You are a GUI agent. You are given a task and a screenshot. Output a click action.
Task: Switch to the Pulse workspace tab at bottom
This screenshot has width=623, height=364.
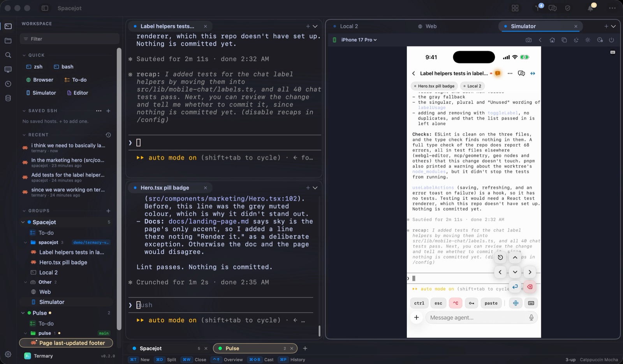pyautogui.click(x=255, y=348)
